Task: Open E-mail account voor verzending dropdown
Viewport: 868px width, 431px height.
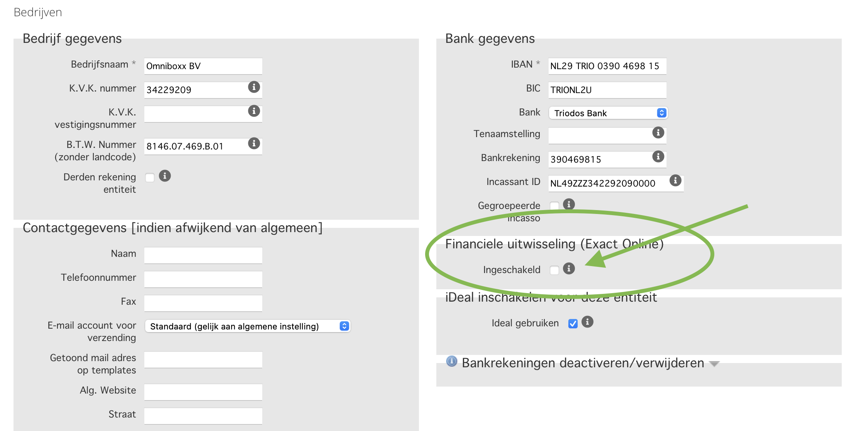Action: pyautogui.click(x=248, y=326)
